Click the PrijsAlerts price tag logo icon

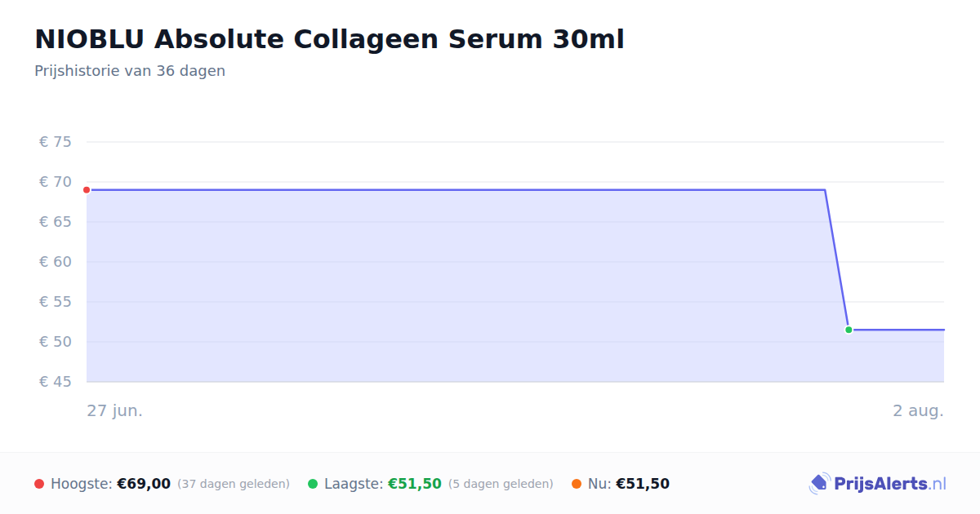coord(820,484)
